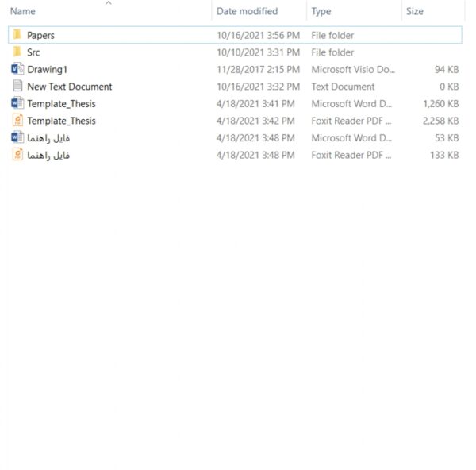
Task: Select the New Text Document file icon
Action: point(17,86)
